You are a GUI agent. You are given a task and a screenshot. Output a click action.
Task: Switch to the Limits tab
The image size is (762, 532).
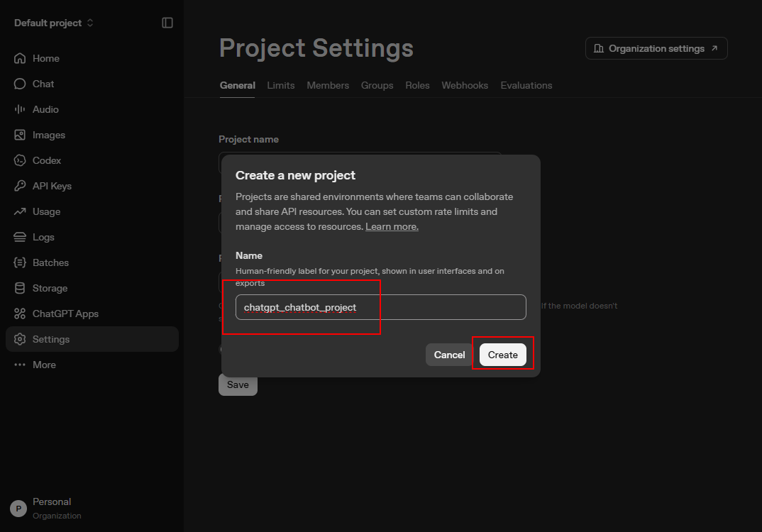click(281, 86)
